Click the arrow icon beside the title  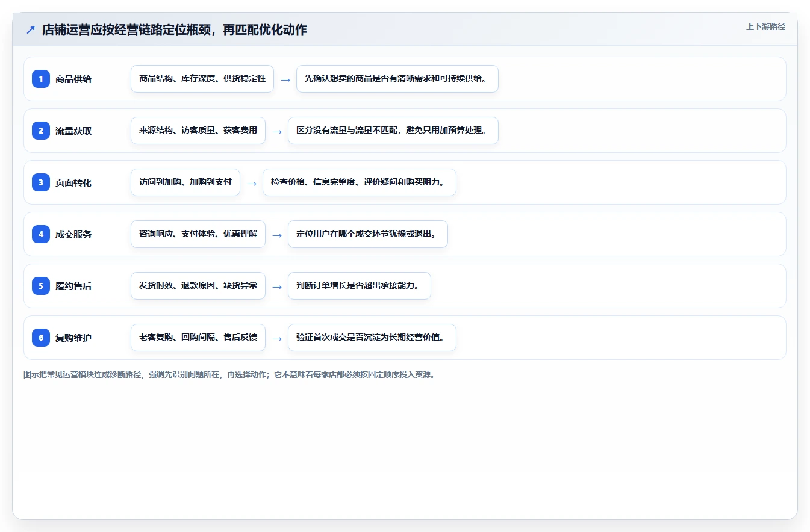(x=31, y=29)
